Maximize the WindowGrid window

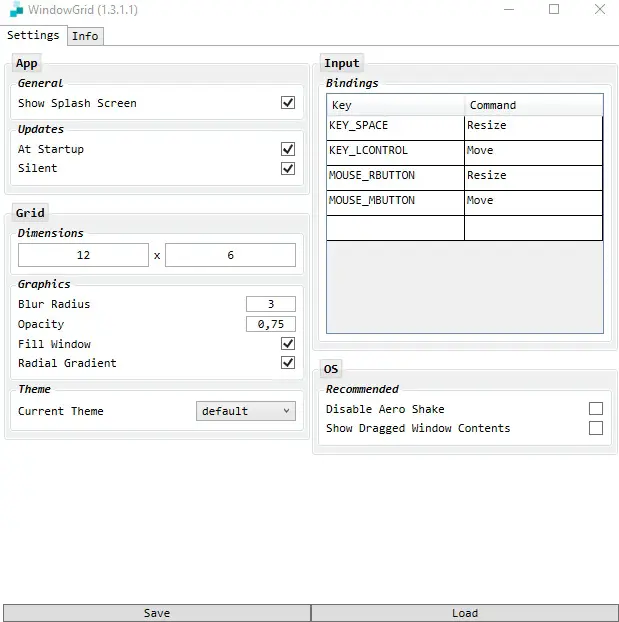[554, 9]
